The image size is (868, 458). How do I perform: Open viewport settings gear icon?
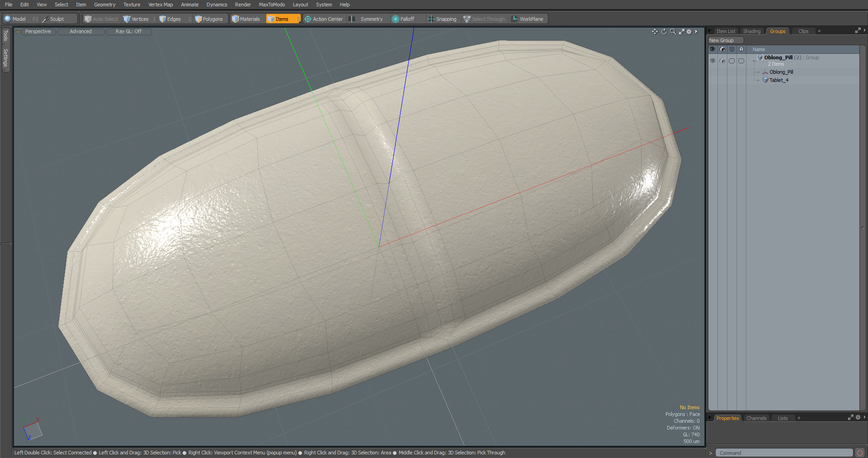(x=689, y=32)
